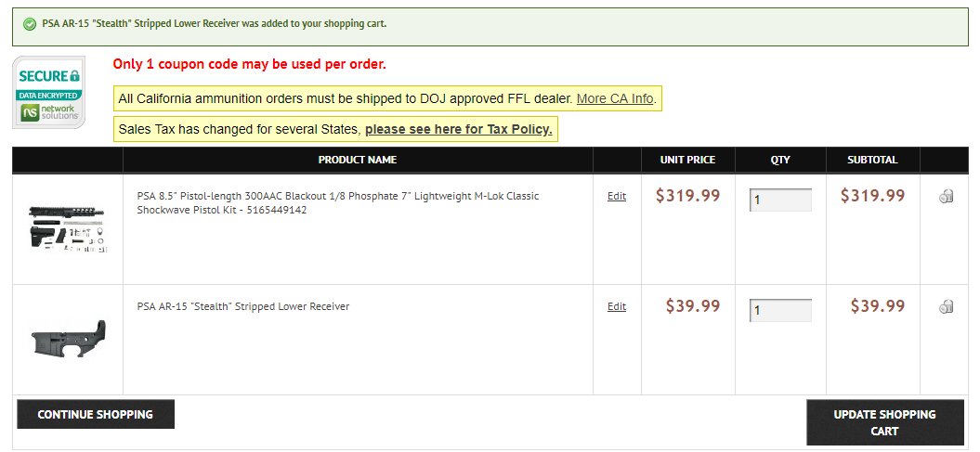Click the Product Name column header

coord(358,160)
